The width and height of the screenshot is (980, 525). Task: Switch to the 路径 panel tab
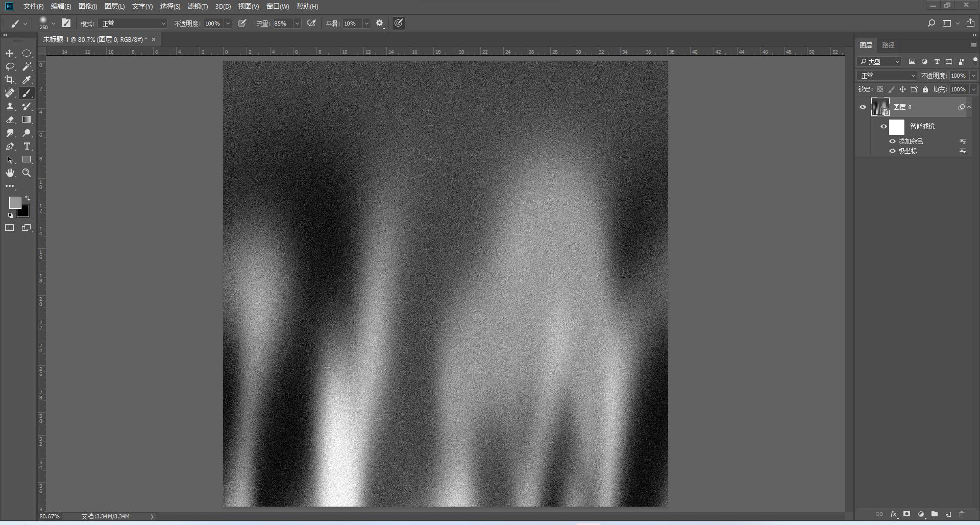click(x=888, y=45)
